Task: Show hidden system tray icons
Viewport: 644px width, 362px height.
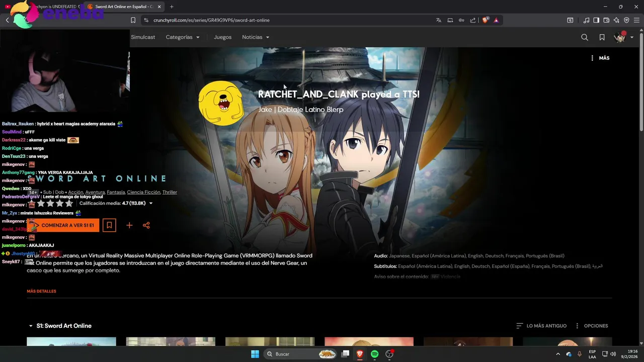Action: click(557, 354)
